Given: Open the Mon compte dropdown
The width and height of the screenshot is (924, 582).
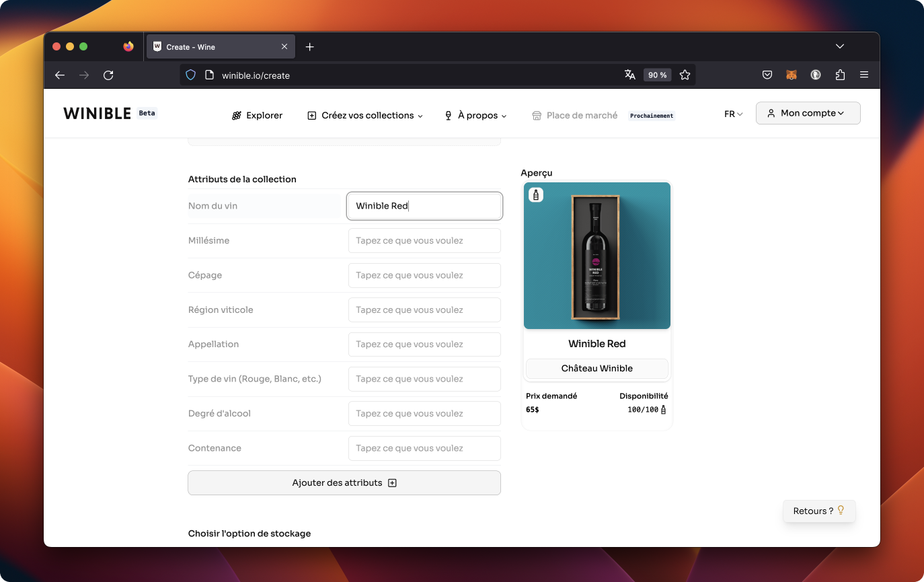Looking at the screenshot, I should click(x=808, y=113).
